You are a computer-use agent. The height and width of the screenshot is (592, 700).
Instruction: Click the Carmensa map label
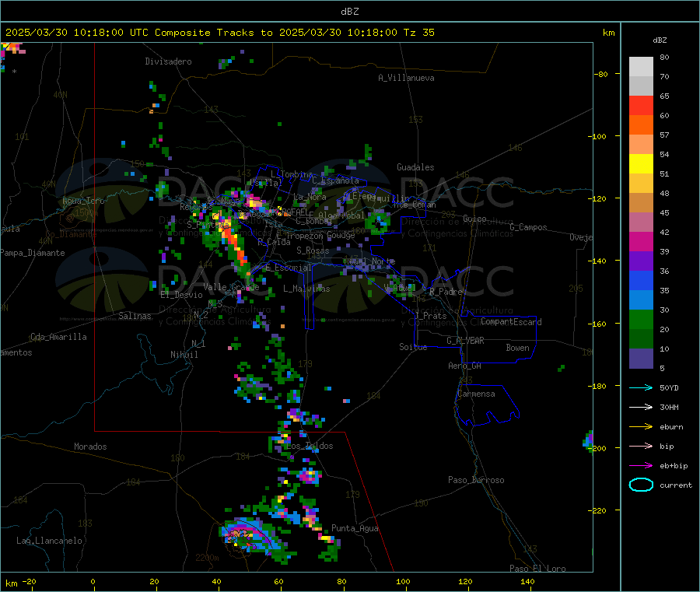pyautogui.click(x=476, y=394)
